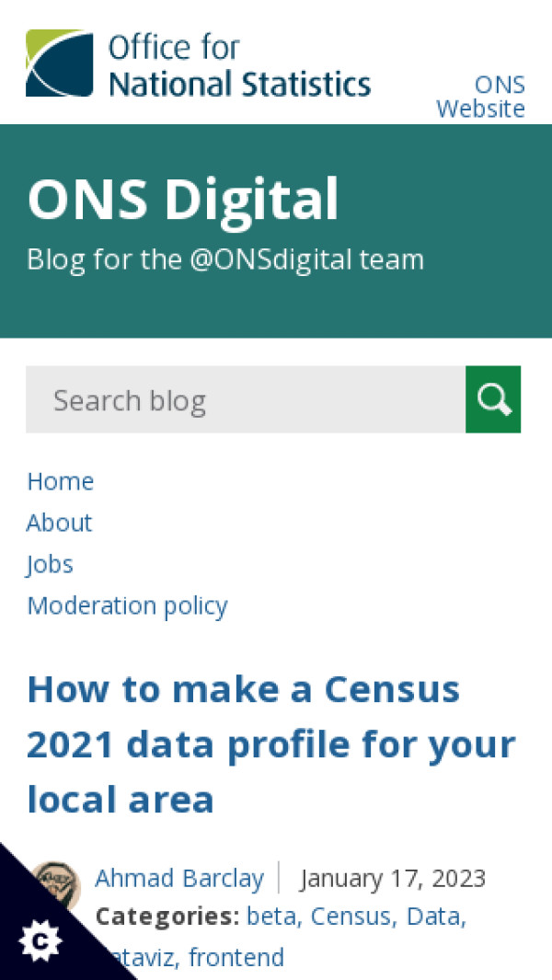Open the cookie settings gear icon

tap(40, 940)
